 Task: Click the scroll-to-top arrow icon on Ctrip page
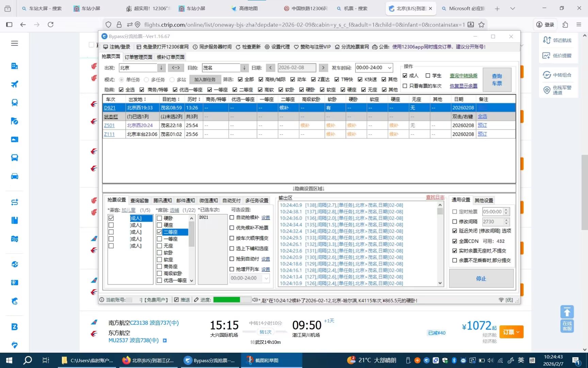click(x=567, y=312)
